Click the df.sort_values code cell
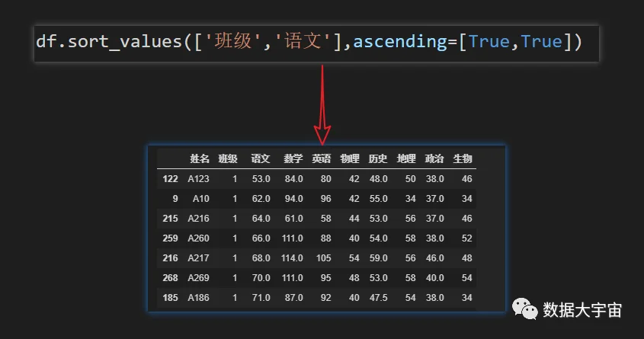The height and width of the screenshot is (339, 644). click(x=316, y=43)
